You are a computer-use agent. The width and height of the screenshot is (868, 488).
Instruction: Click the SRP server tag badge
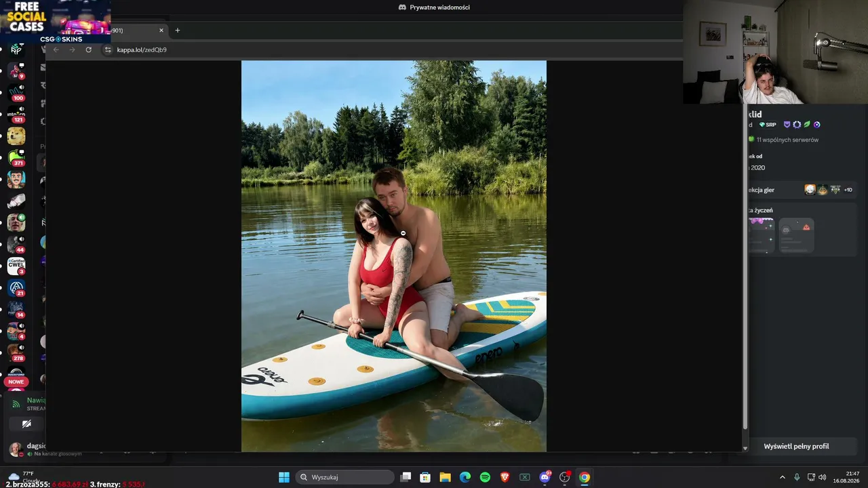tap(768, 125)
